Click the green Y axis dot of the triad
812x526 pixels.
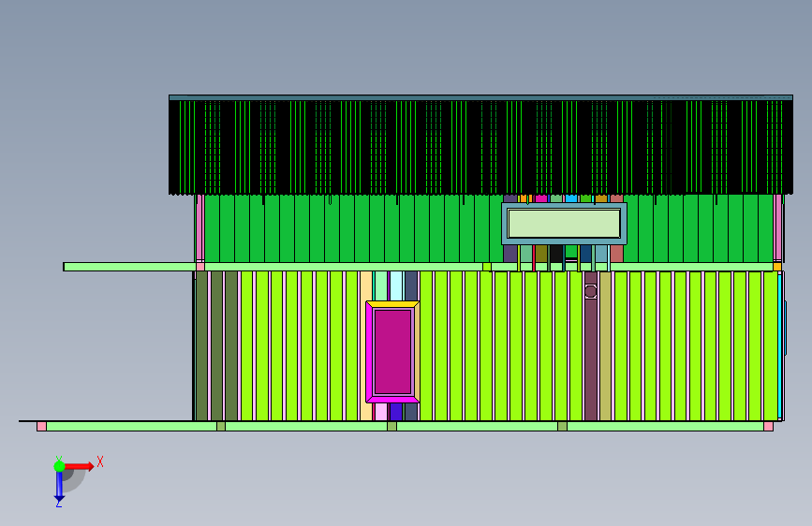tap(59, 466)
